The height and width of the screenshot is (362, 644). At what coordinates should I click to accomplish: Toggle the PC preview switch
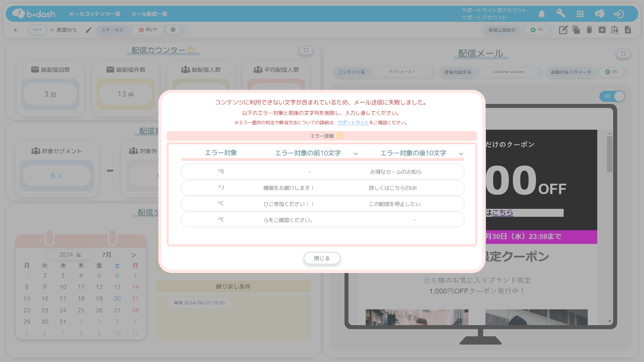[612, 96]
